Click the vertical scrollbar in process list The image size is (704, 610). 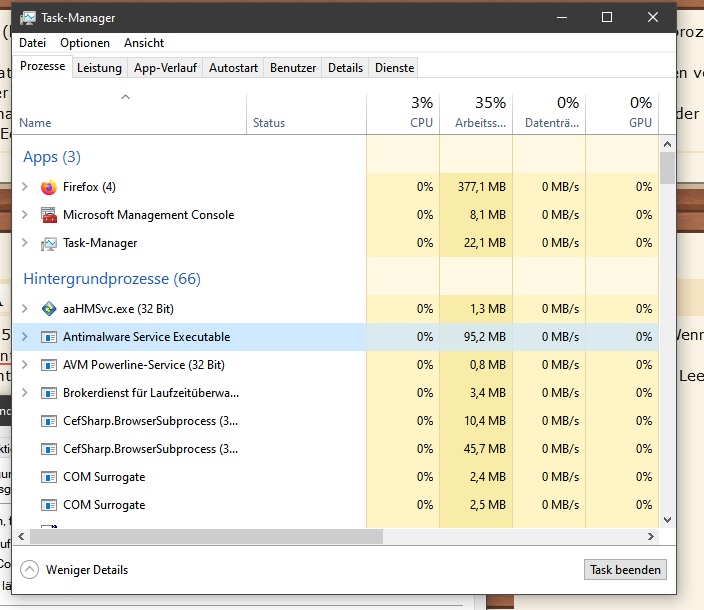[x=667, y=167]
